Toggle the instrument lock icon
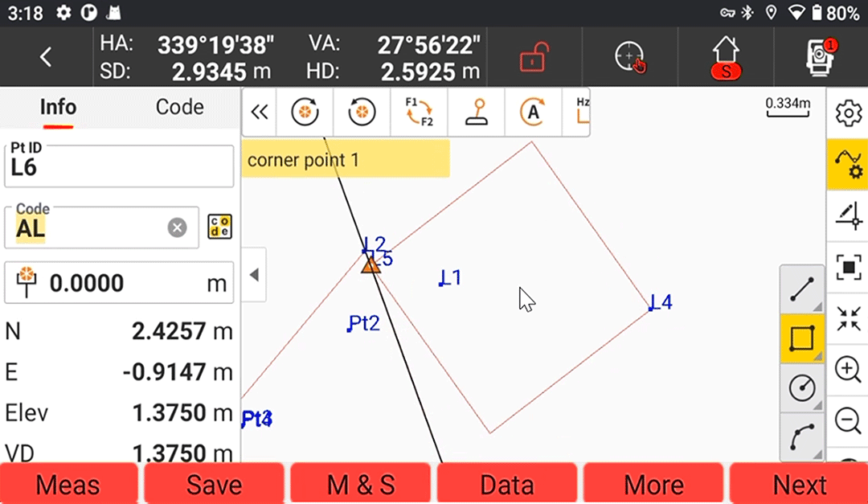This screenshot has width=868, height=504. coord(532,58)
